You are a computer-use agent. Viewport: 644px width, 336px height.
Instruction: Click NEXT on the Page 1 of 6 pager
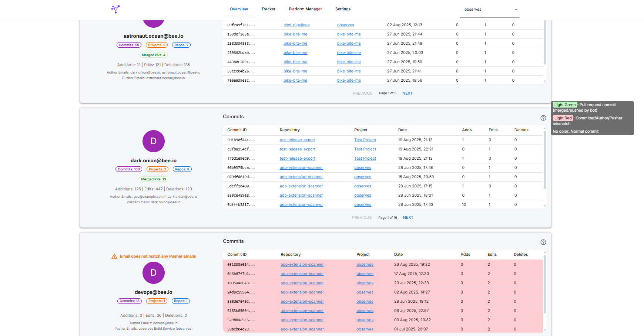coord(407,94)
